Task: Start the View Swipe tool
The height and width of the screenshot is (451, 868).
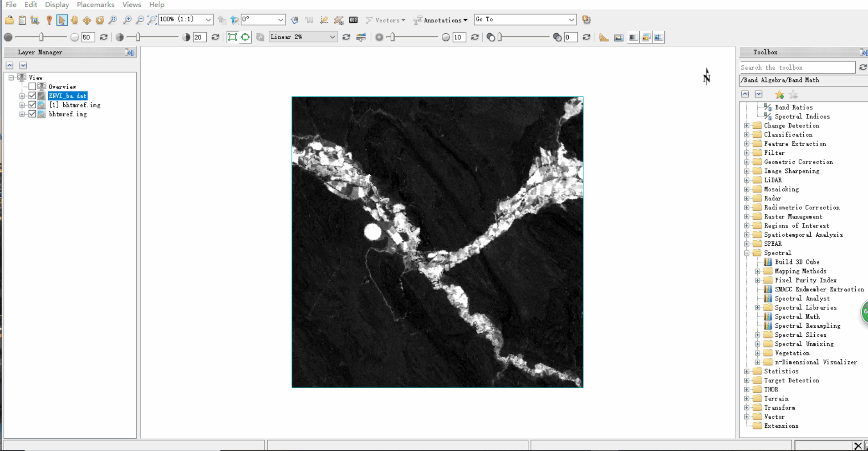Action: (659, 37)
